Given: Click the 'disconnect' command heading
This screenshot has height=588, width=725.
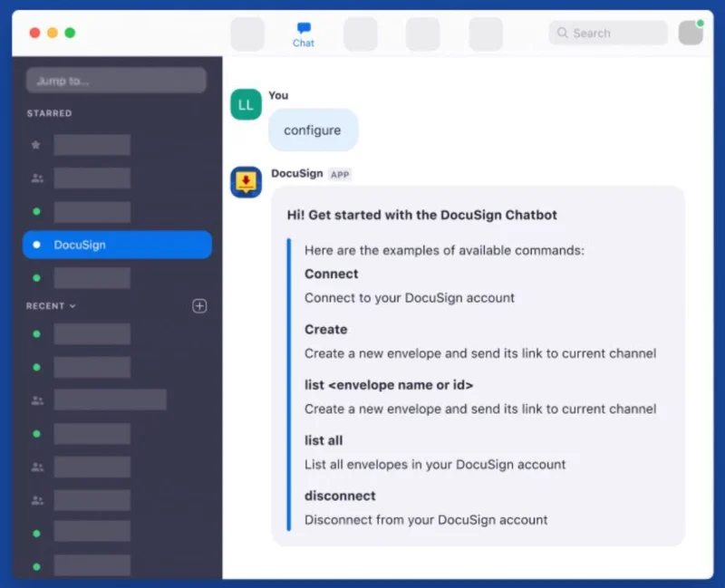Looking at the screenshot, I should coord(340,496).
